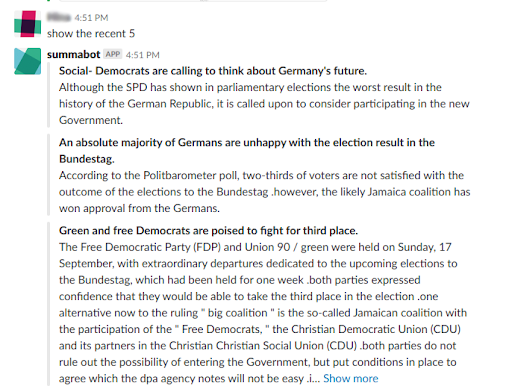Screen dimensions: 512x392
Task: Open the summabot sender name
Action: point(73,54)
